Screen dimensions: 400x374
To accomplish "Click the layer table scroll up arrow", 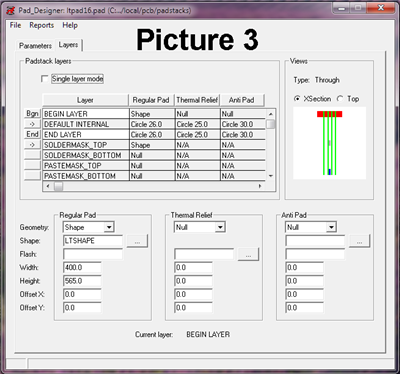I will pos(271,114).
